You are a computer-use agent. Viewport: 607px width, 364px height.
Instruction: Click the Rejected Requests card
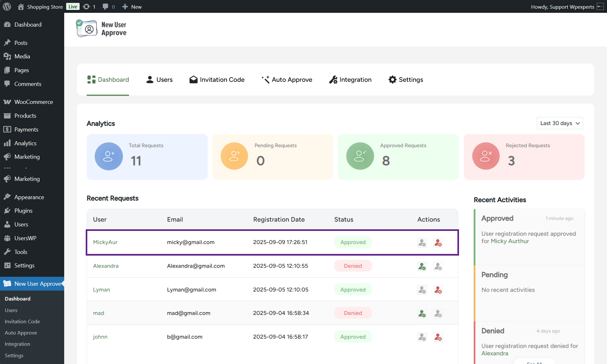tap(524, 157)
